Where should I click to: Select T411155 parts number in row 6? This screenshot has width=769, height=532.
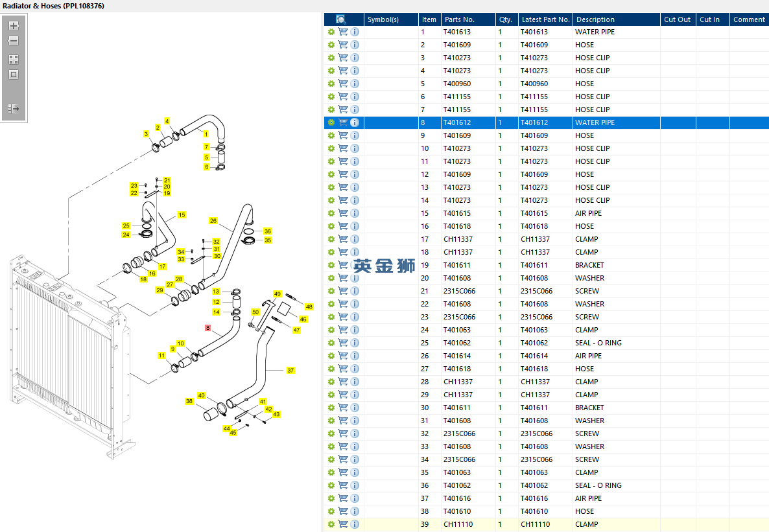(x=456, y=97)
